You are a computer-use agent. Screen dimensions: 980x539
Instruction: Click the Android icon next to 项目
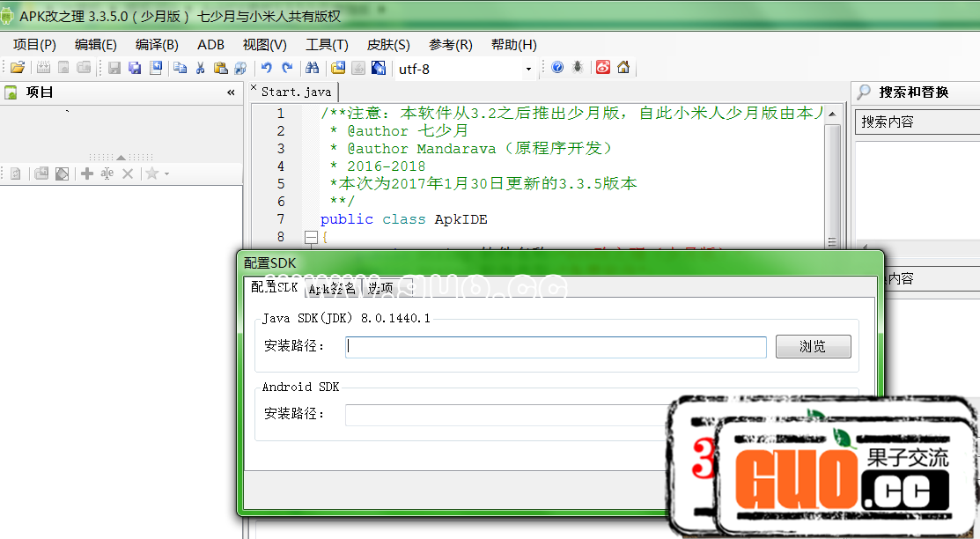pos(11,92)
